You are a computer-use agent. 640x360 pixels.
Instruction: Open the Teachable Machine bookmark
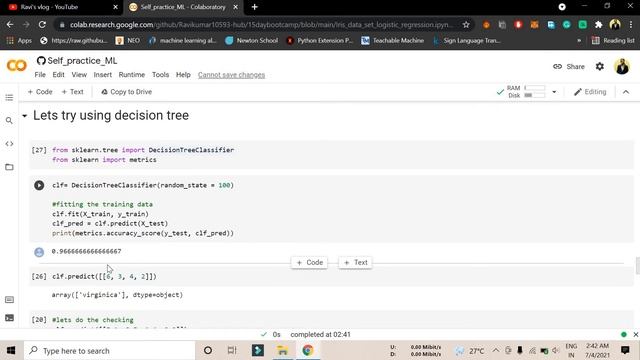(x=393, y=40)
